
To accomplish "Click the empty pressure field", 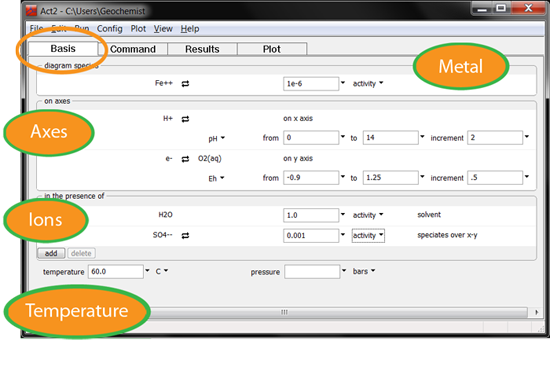I will coord(312,272).
